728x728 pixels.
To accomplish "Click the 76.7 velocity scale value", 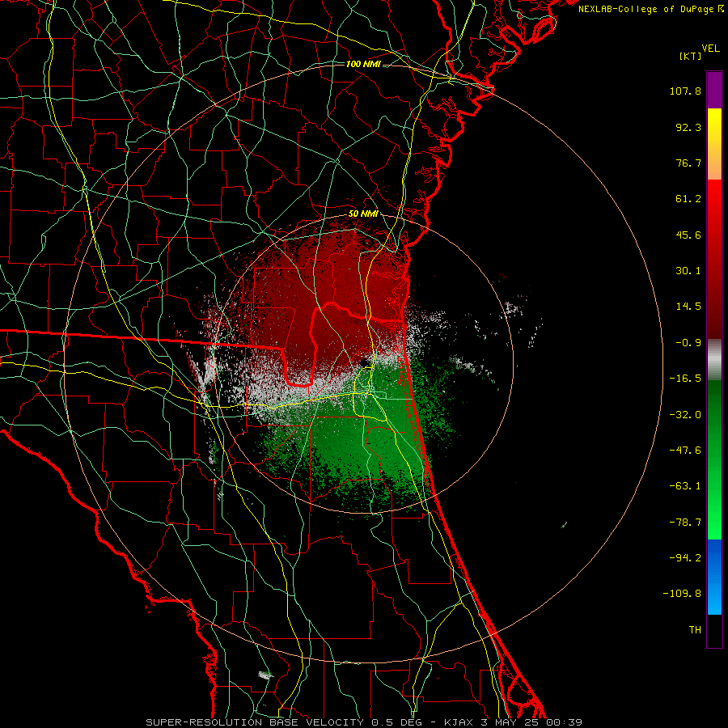I will point(688,163).
